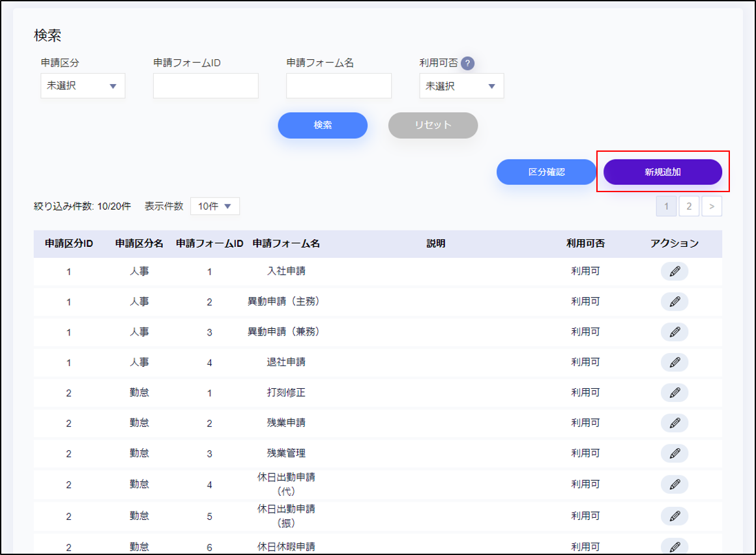Click edit pencil for 入社申請 row

(674, 272)
